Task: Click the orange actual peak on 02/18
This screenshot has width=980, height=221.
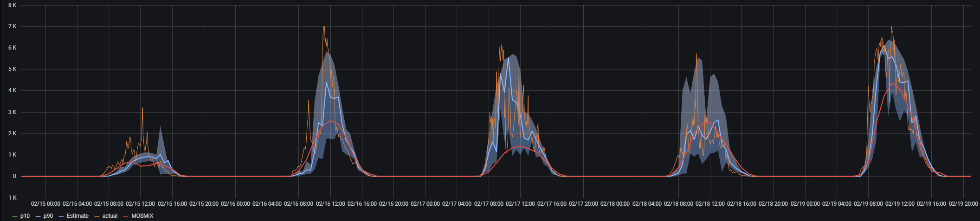Action: click(x=696, y=54)
